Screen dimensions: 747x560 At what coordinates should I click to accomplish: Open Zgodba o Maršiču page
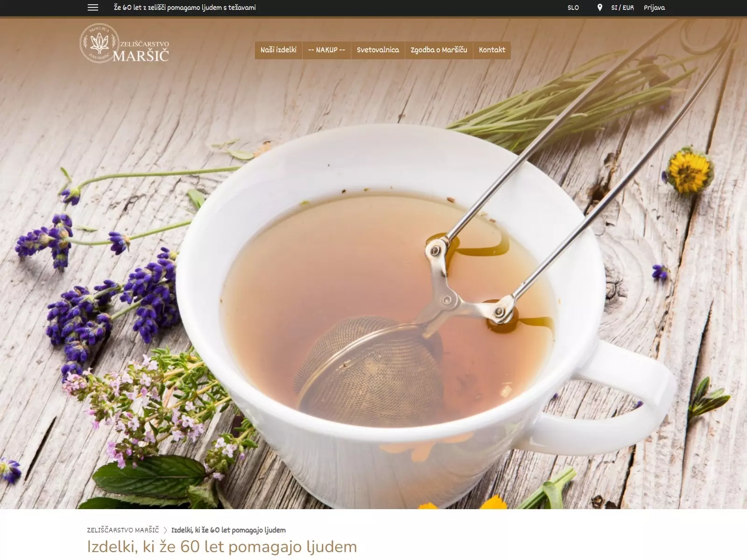click(x=438, y=50)
